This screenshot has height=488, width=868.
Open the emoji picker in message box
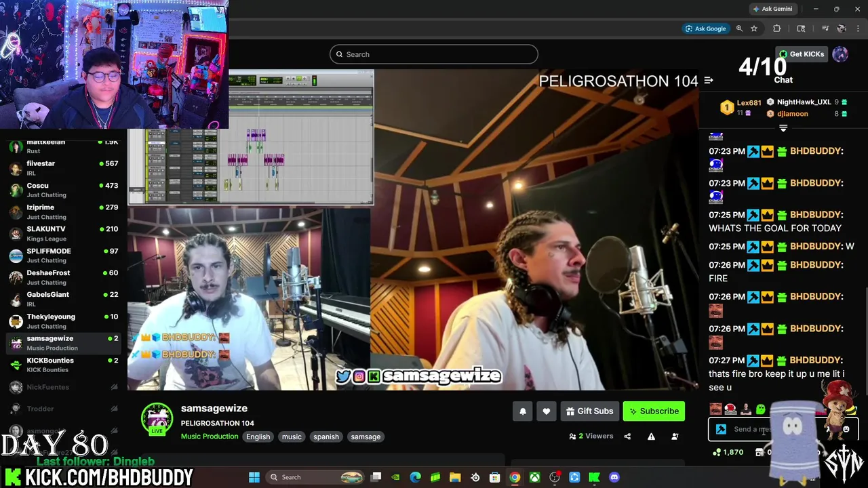(846, 429)
